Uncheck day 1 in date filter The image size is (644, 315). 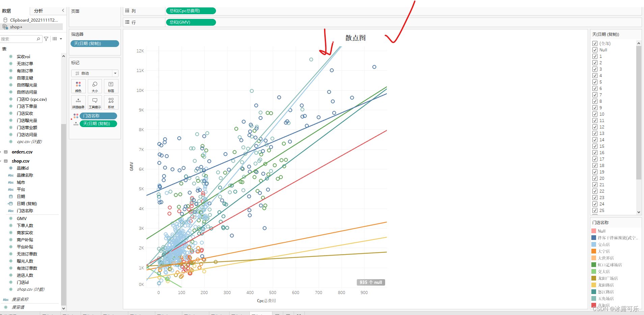tap(595, 56)
